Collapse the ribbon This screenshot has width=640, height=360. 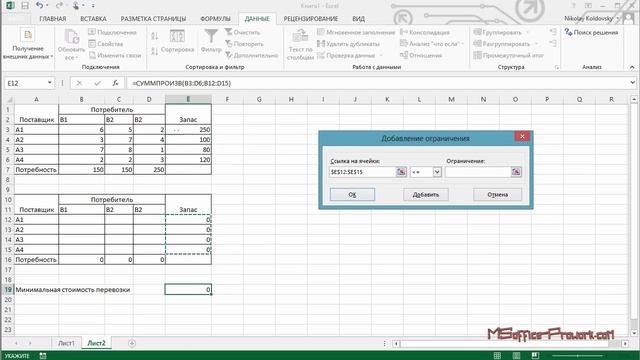pyautogui.click(x=632, y=67)
